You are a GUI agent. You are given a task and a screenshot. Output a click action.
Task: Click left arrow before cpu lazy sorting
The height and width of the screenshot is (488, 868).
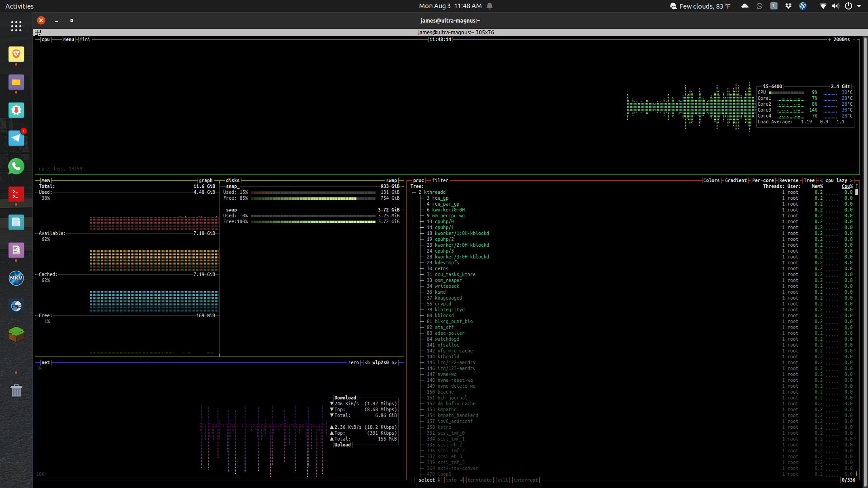tap(821, 180)
